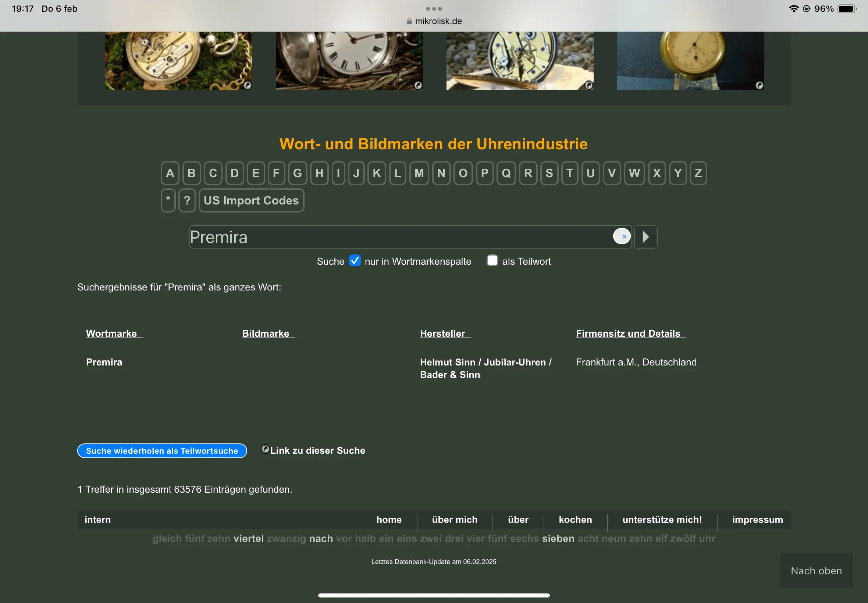
Task: Tap the three-dots multitasking indicator
Action: point(434,9)
